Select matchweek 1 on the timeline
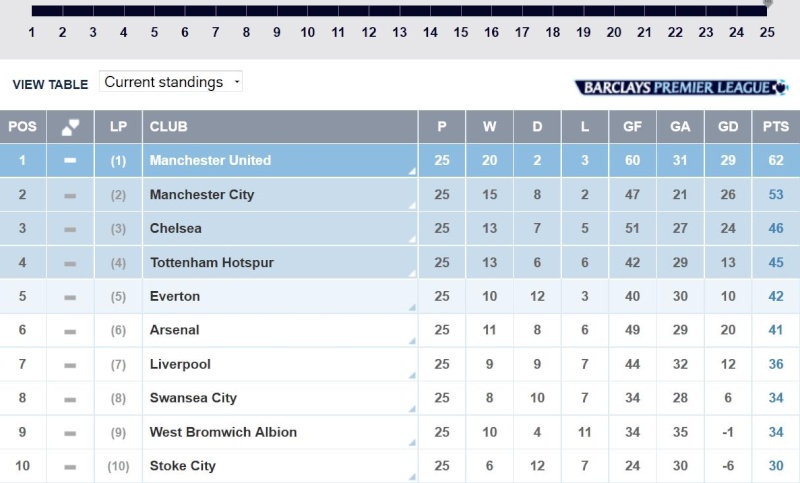The height and width of the screenshot is (483, 800). click(32, 32)
